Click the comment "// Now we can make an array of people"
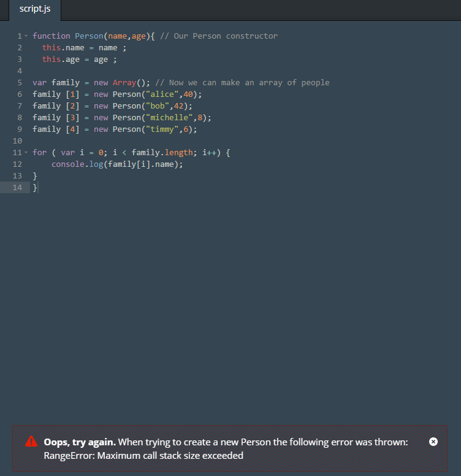Image resolution: width=461 pixels, height=476 pixels. click(x=242, y=83)
